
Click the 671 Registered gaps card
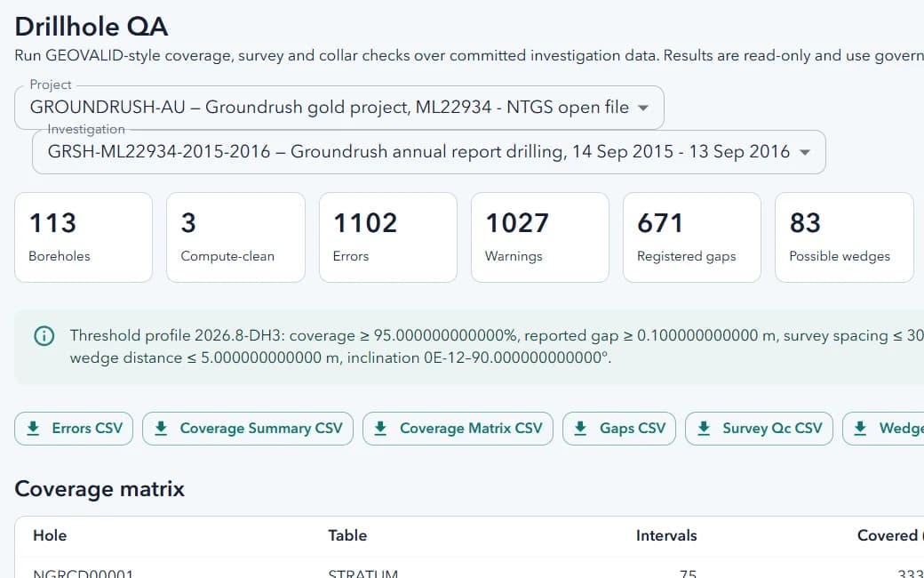click(x=692, y=237)
